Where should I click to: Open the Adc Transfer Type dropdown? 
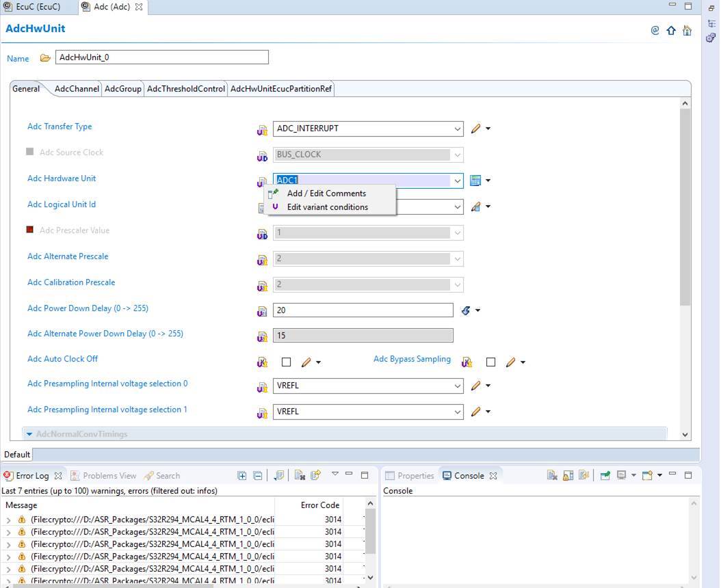click(457, 128)
